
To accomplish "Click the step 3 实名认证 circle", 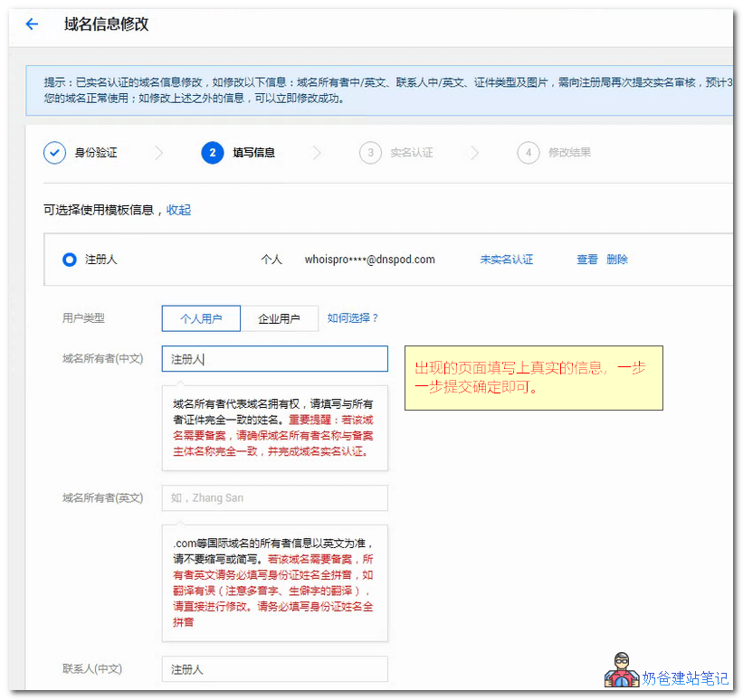I will pyautogui.click(x=370, y=153).
